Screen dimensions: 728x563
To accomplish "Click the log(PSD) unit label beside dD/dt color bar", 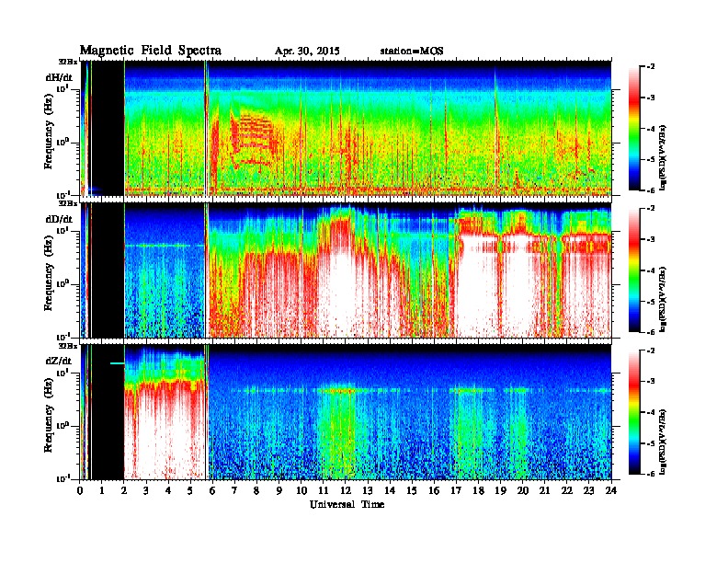I will (x=664, y=299).
